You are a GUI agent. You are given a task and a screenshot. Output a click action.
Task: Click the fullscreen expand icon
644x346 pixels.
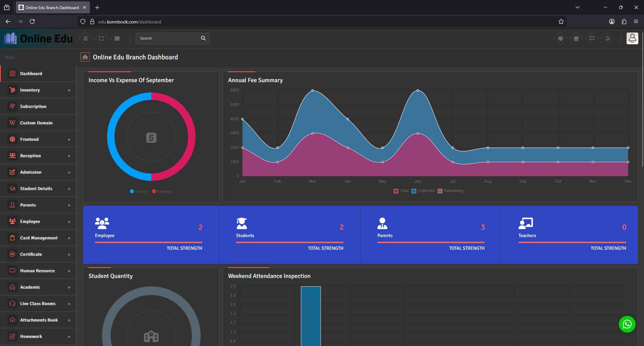101,39
